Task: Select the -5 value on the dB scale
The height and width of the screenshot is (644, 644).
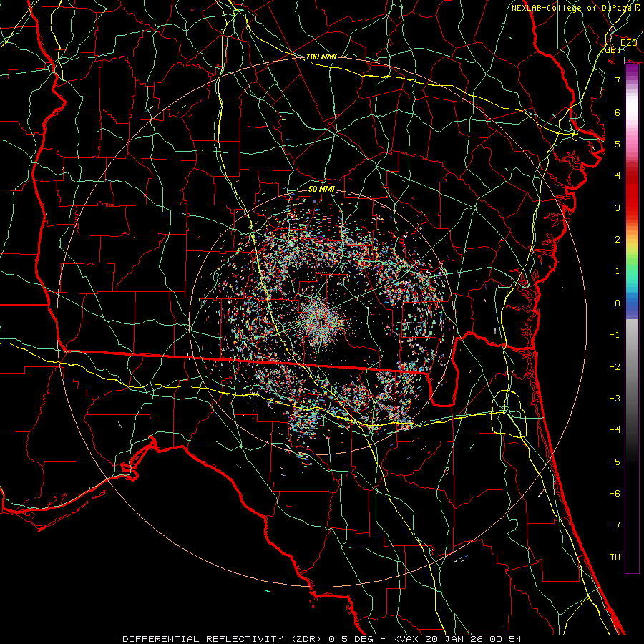Action: tap(615, 462)
